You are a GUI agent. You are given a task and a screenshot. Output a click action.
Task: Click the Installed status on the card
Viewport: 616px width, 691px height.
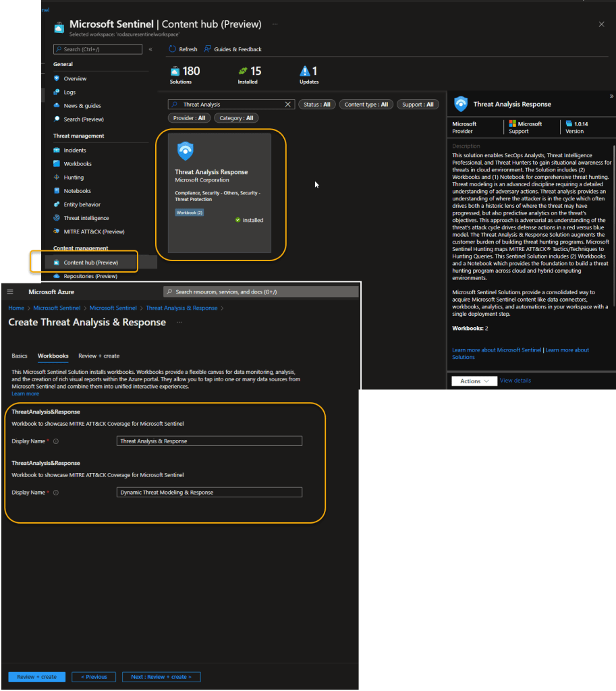coord(249,221)
